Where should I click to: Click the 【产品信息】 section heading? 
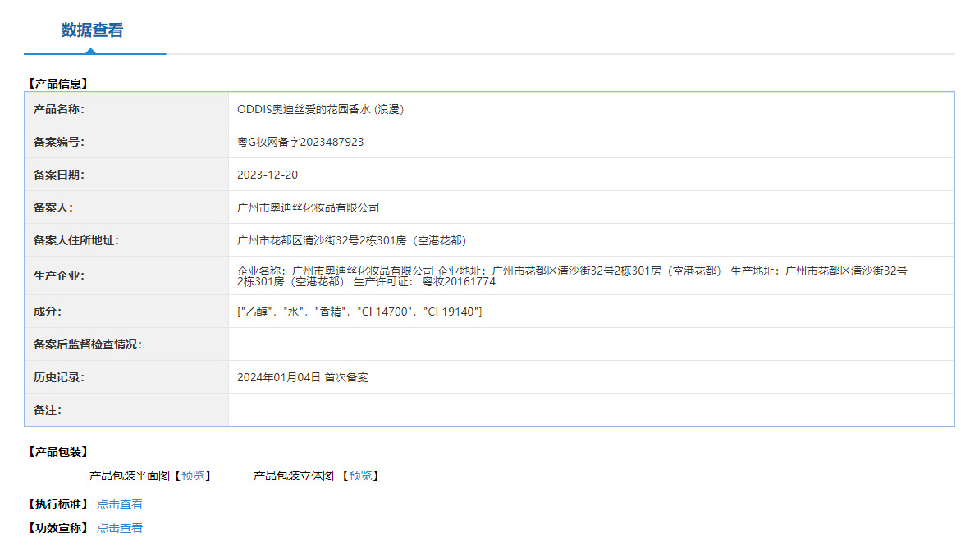[57, 83]
